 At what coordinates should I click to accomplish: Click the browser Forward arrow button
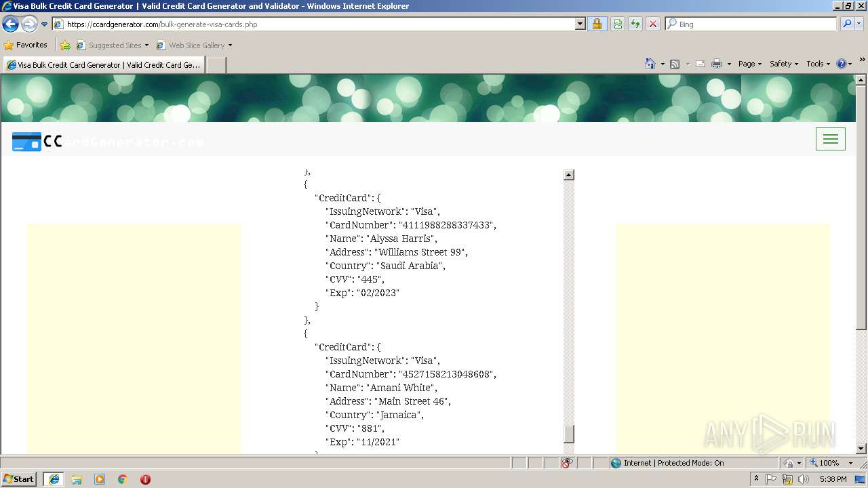[x=29, y=24]
